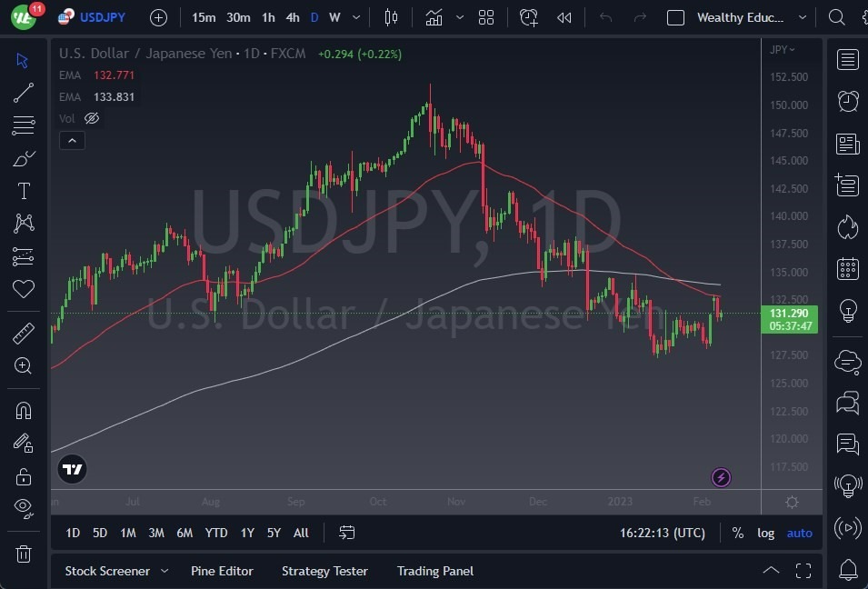The width and height of the screenshot is (868, 589).
Task: Switch to the Pine Editor tab
Action: click(222, 571)
